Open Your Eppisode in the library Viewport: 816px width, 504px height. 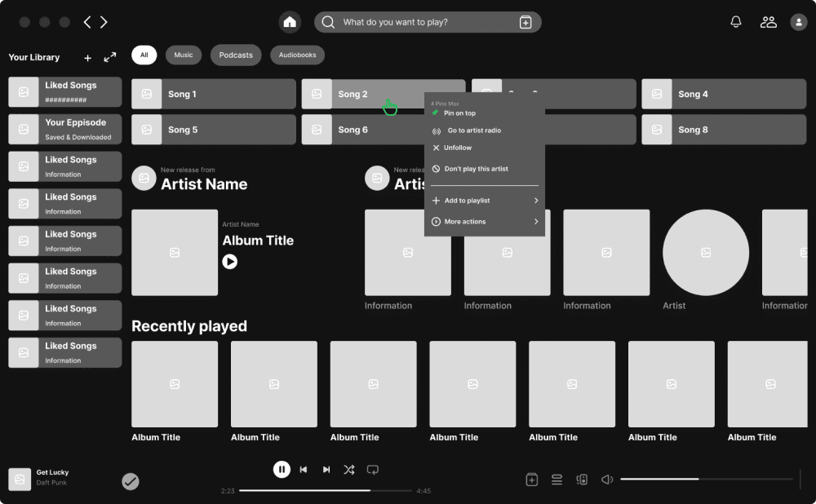point(65,129)
